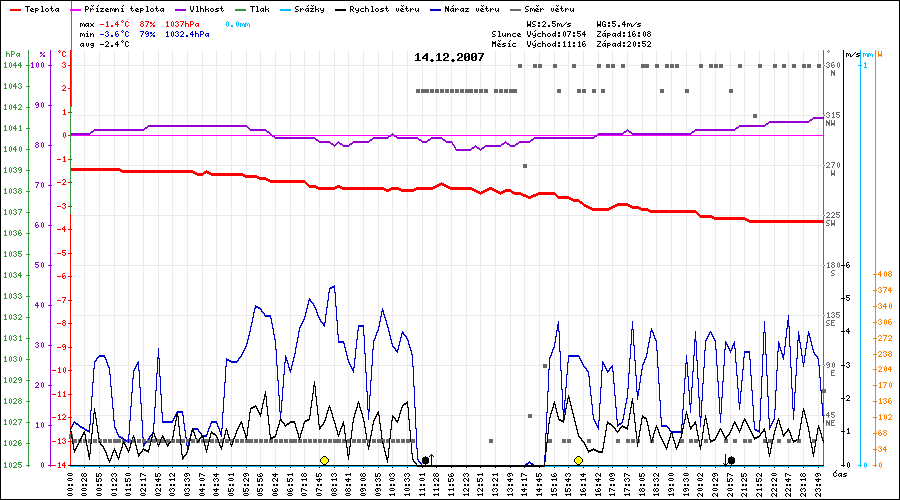Click the 225 SW wind direction label
This screenshot has height=500, width=900.
(833, 219)
